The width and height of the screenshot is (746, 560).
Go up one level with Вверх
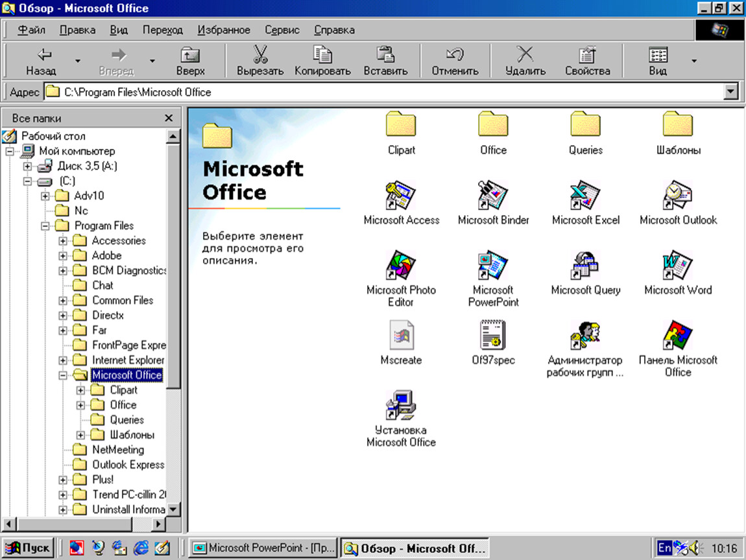coord(190,62)
